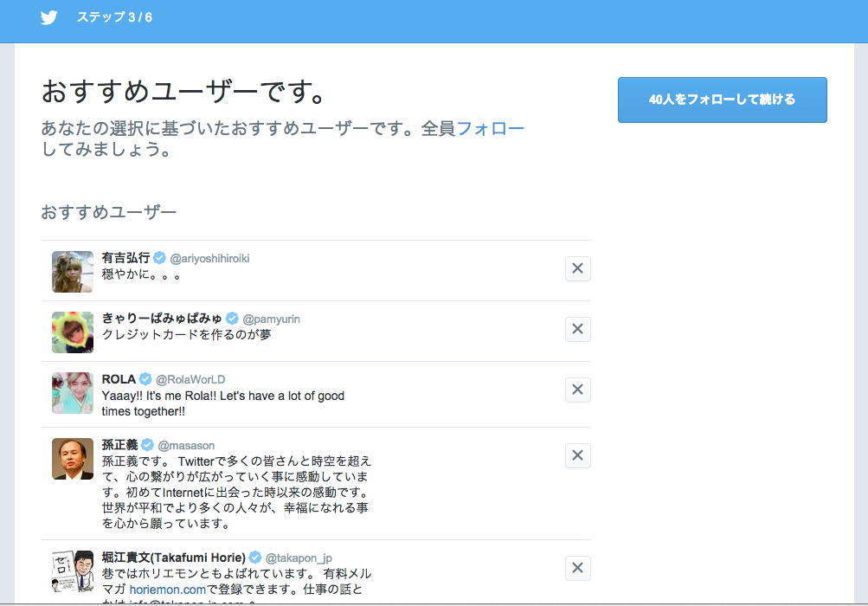Viewport: 868px width, 606px height.
Task: Click the verified badge next to 有吉弘行
Action: click(x=159, y=258)
